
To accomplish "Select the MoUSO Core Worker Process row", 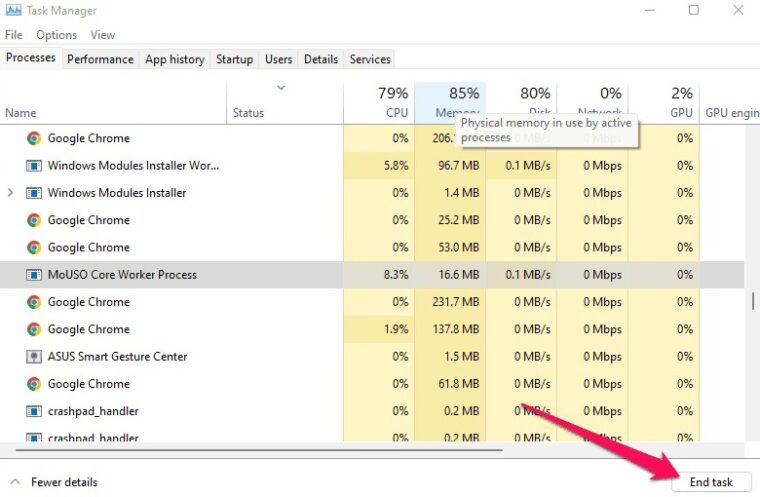I will coord(372,275).
